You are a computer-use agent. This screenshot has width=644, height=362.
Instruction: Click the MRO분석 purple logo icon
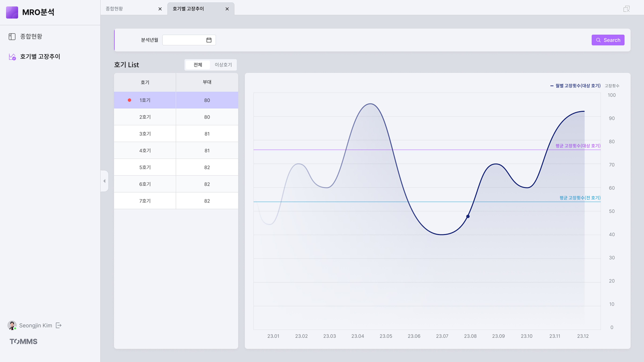[x=12, y=12]
